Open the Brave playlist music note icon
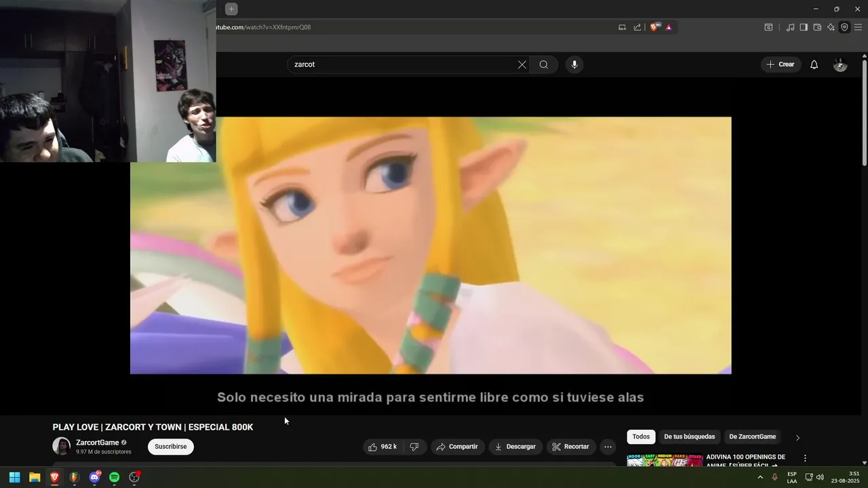The width and height of the screenshot is (868, 488). pos(790,27)
